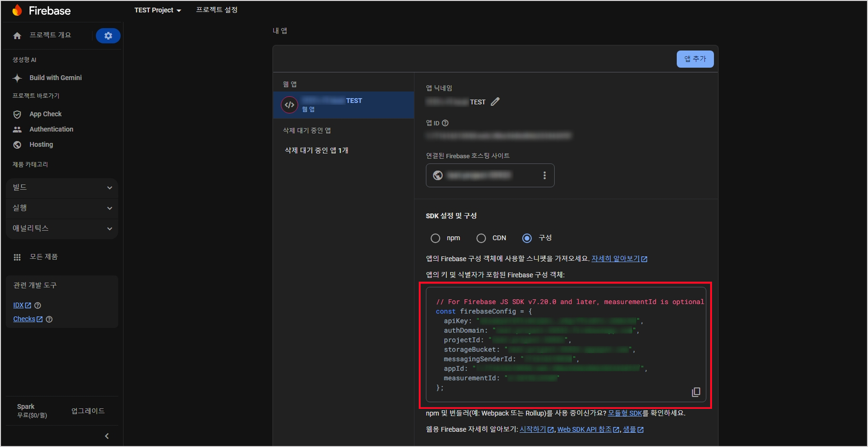The image size is (868, 447).
Task: Click the Authentication people icon
Action: tap(17, 130)
